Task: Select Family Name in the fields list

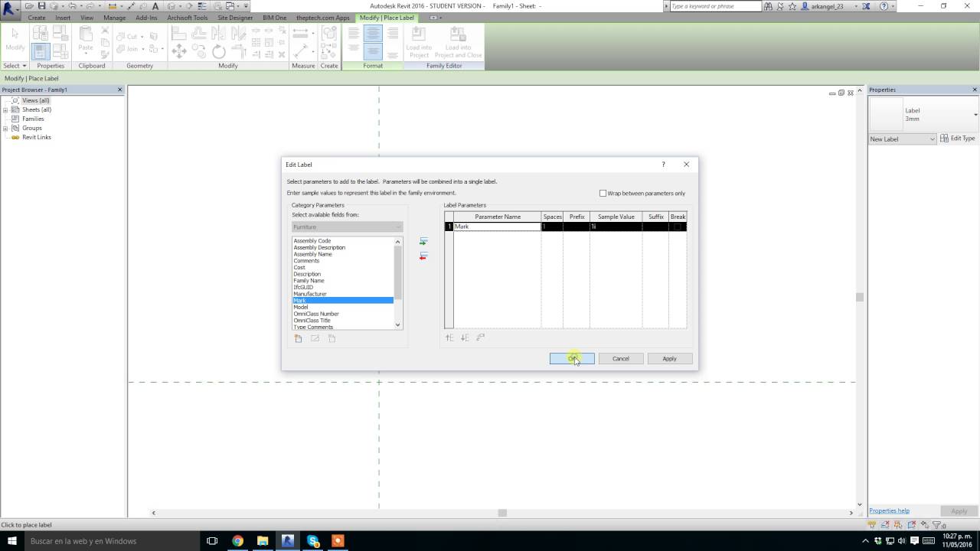Action: pyautogui.click(x=309, y=281)
